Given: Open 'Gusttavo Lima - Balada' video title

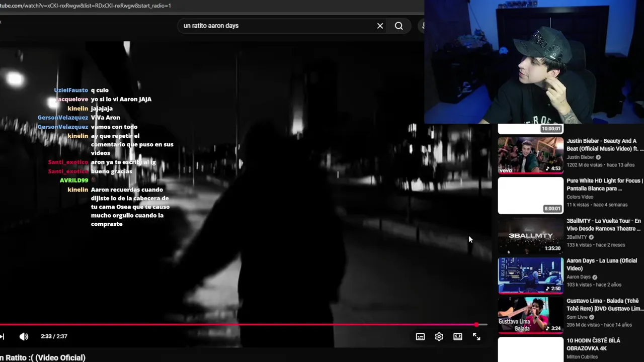Looking at the screenshot, I should click(604, 305).
